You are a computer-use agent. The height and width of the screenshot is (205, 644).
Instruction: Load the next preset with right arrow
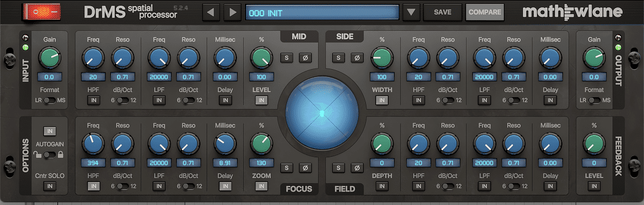(x=232, y=12)
